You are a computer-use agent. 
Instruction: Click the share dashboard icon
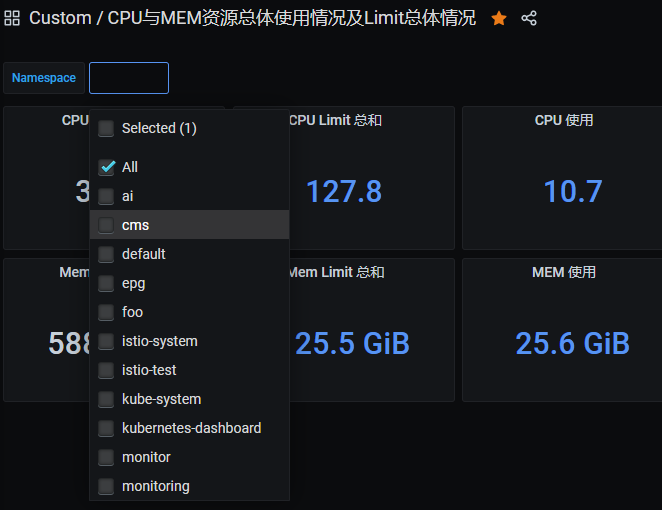pos(529,18)
